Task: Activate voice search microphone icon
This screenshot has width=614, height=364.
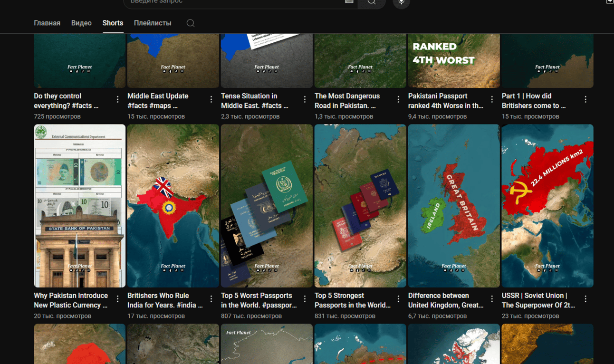Action: click(x=401, y=2)
